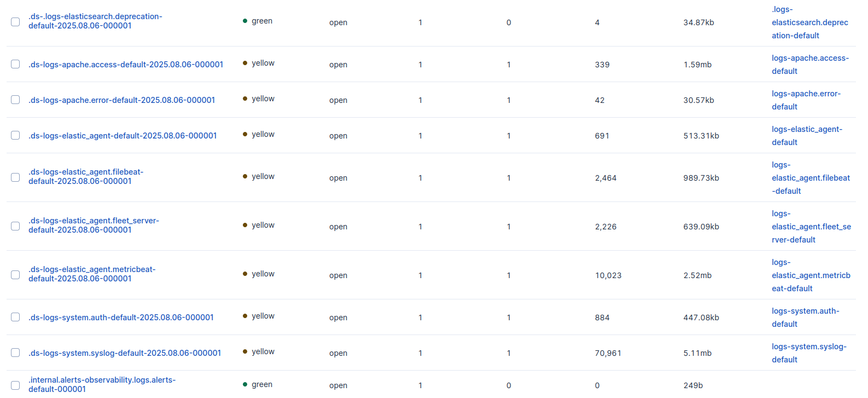
Task: Select the .internal.alerts-observability.logs.alerts-default row checkbox
Action: 15,385
